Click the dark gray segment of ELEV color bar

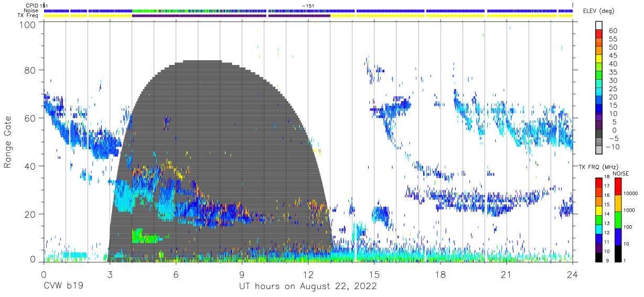pyautogui.click(x=599, y=134)
